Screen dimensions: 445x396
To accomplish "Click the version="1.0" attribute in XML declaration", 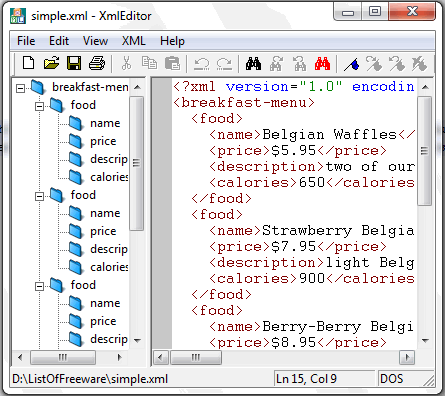I will click(x=284, y=87).
